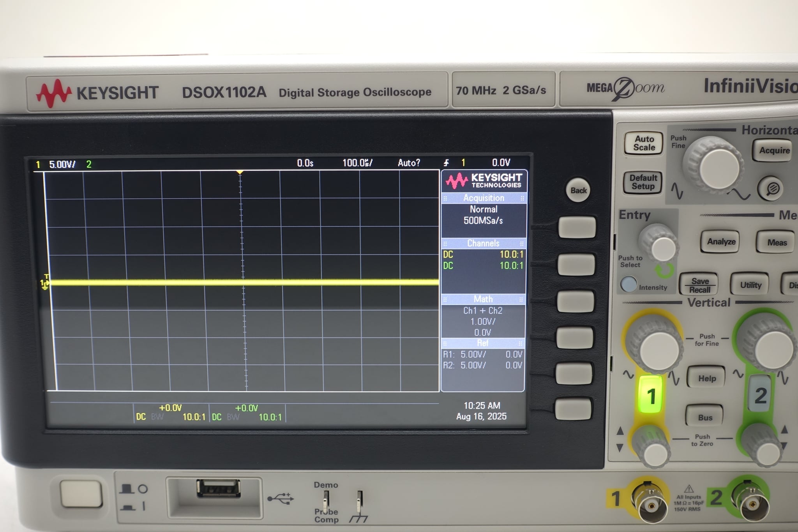Push the round Back key
This screenshot has height=532, width=798.
(579, 190)
